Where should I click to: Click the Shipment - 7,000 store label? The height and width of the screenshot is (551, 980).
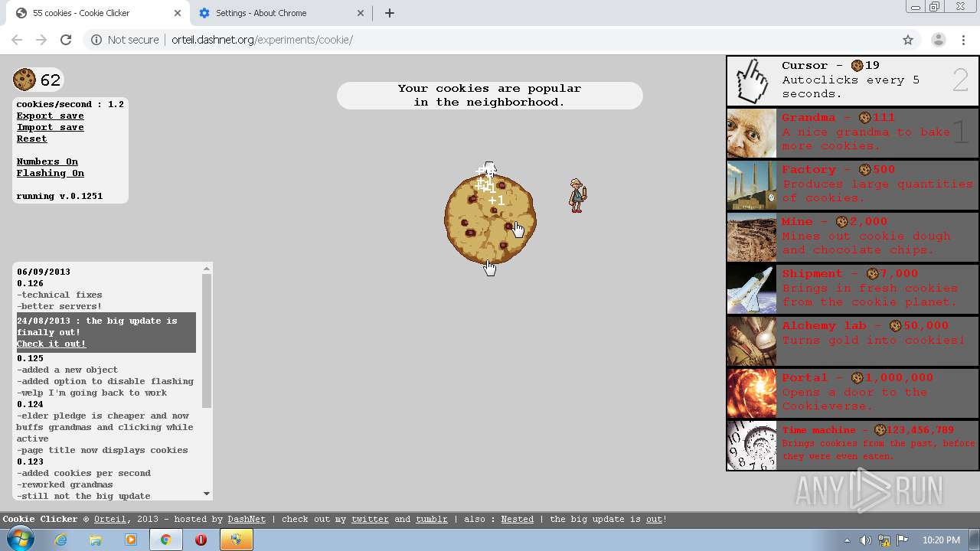850,274
